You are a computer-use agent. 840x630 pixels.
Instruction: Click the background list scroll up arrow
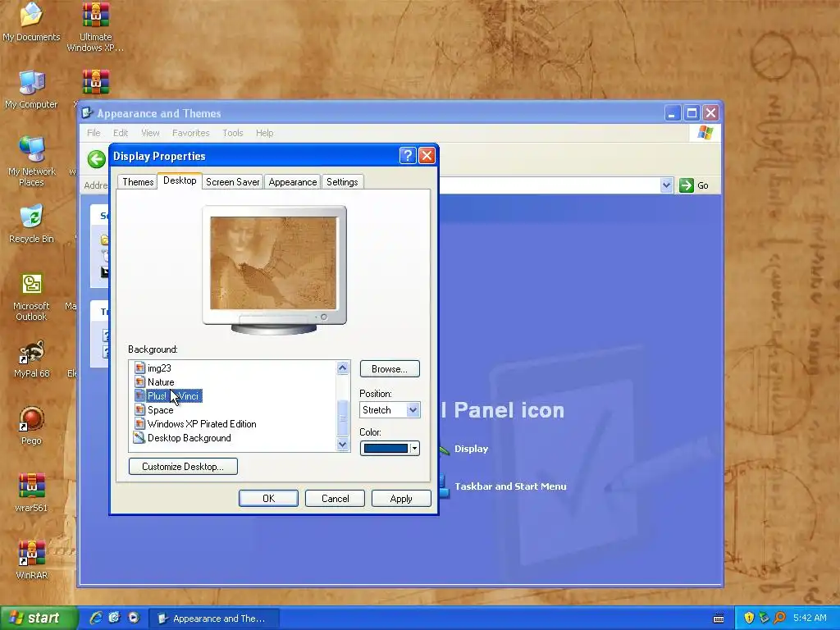tap(343, 367)
